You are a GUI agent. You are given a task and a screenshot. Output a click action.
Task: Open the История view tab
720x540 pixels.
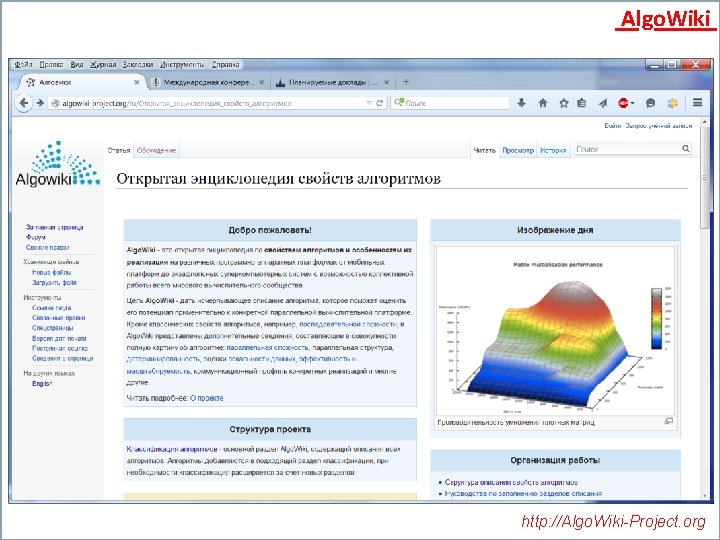[553, 150]
